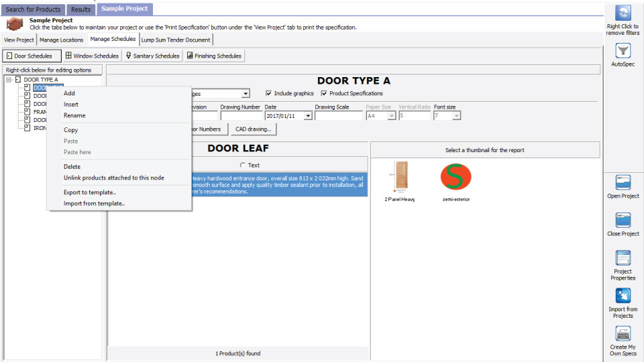Click the Import from Projects icon

[x=623, y=296]
